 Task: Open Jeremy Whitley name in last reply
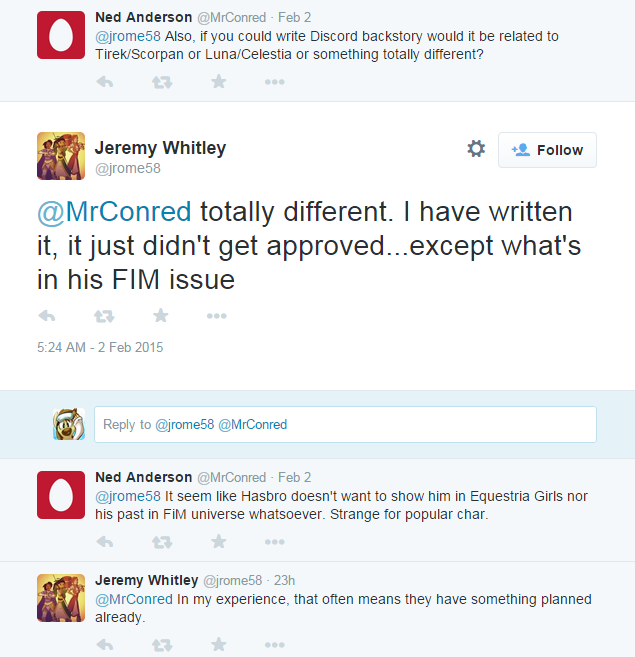(146, 580)
